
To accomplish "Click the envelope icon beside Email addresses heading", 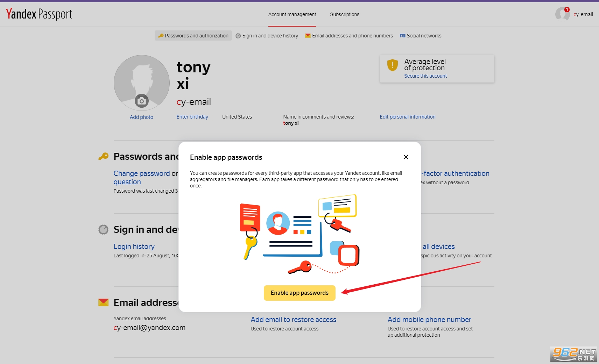I will coord(103,302).
